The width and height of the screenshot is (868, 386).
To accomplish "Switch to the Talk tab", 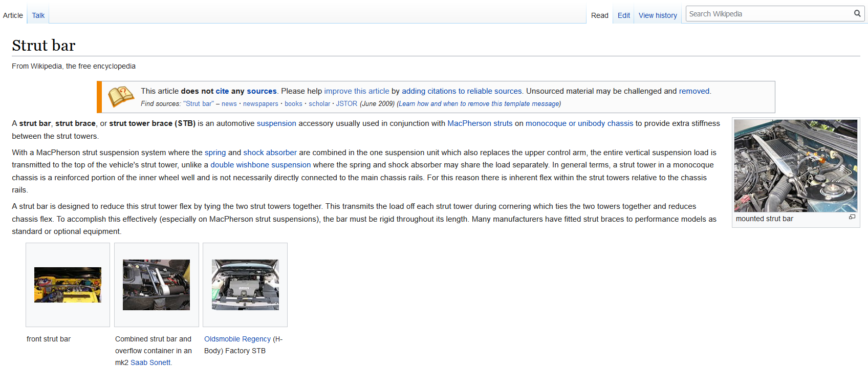I will 38,15.
